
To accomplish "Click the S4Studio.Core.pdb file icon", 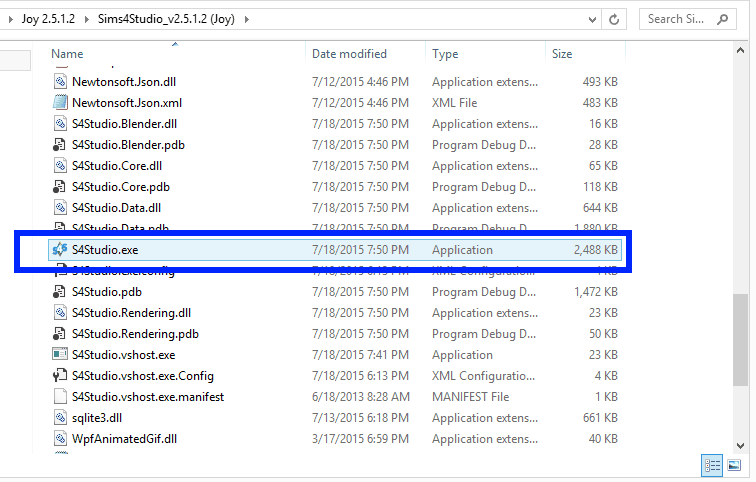I will tap(60, 187).
